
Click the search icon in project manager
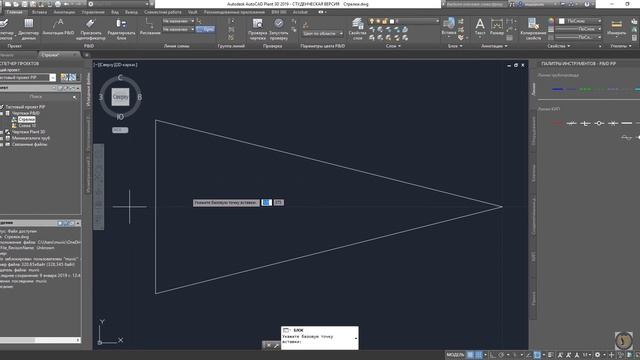pos(74,97)
